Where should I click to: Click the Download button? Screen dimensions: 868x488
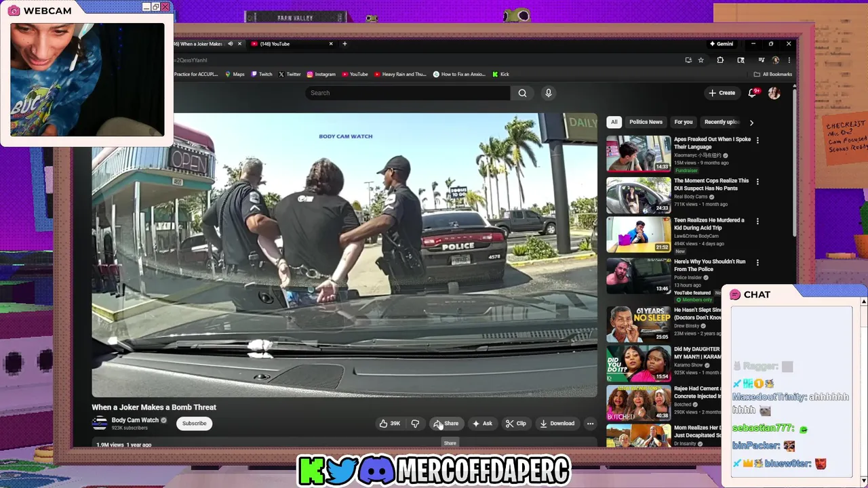[x=557, y=424]
